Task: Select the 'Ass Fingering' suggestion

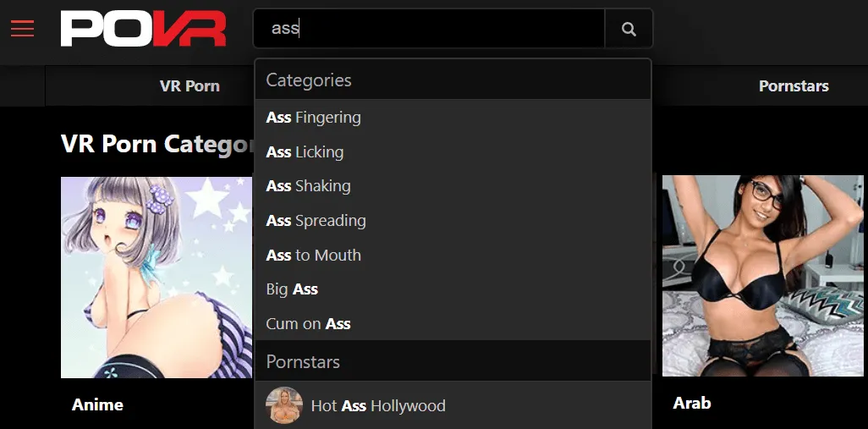Action: click(314, 118)
